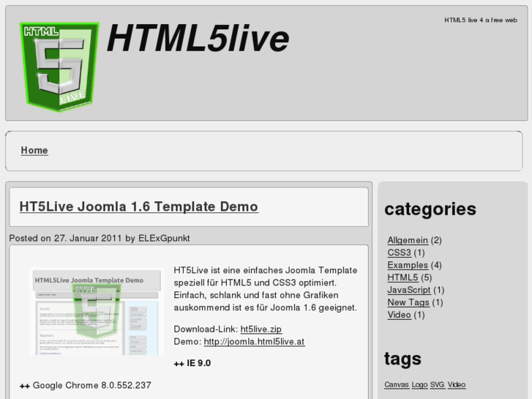Open the Examples category
The height and width of the screenshot is (399, 532).
[408, 265]
